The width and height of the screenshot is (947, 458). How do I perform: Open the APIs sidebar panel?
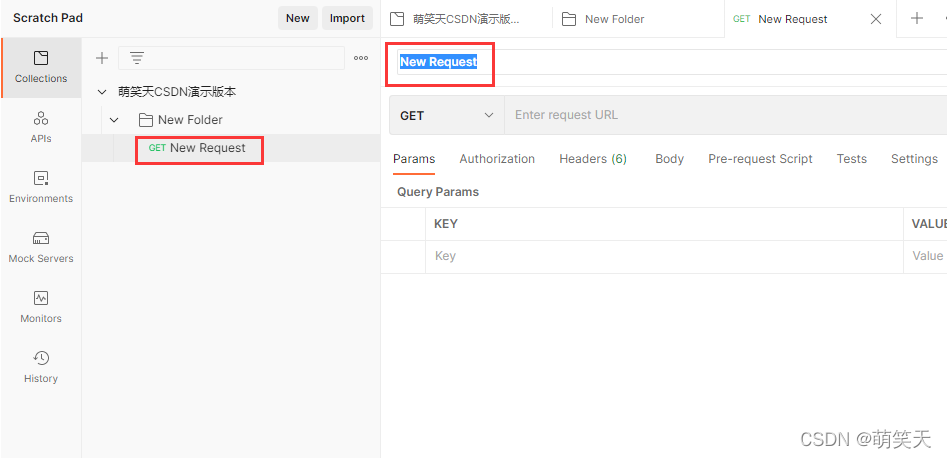point(41,127)
